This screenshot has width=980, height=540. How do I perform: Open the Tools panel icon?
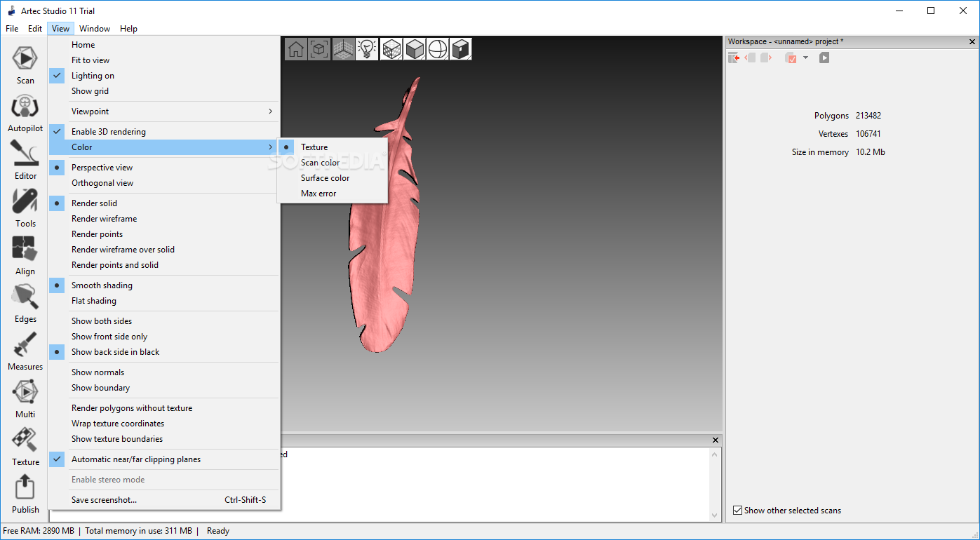point(25,208)
